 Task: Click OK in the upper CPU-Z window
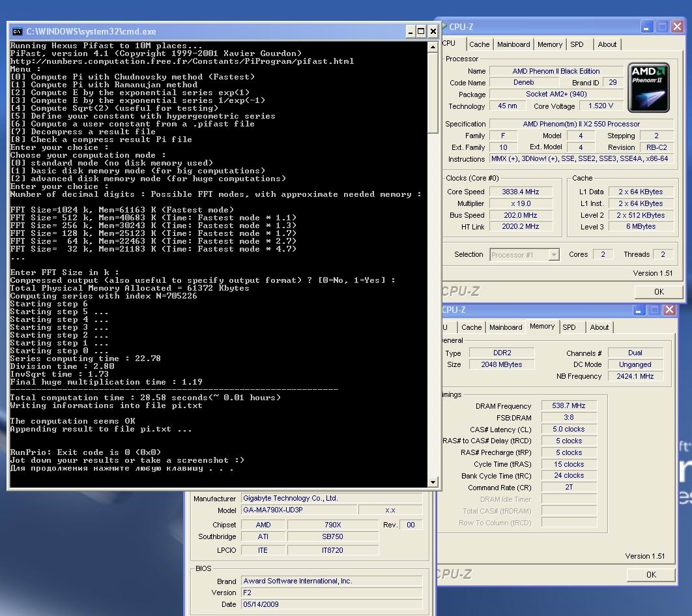pos(659,292)
